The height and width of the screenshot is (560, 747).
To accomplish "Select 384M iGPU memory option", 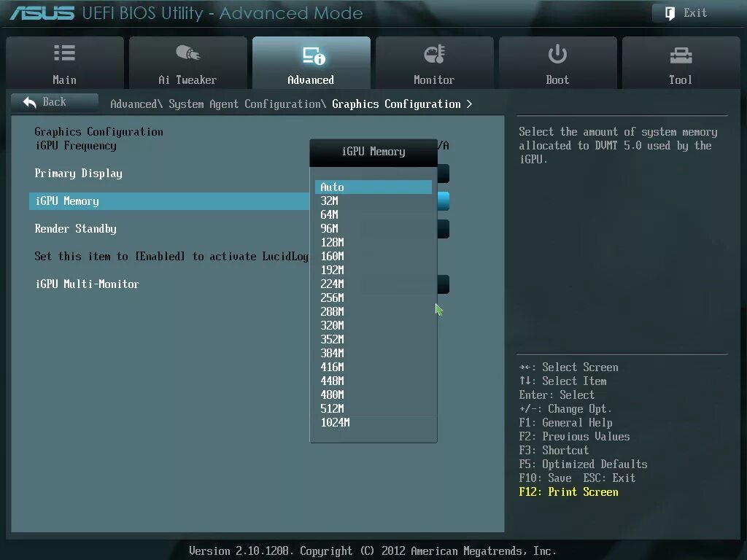I will coord(373,353).
